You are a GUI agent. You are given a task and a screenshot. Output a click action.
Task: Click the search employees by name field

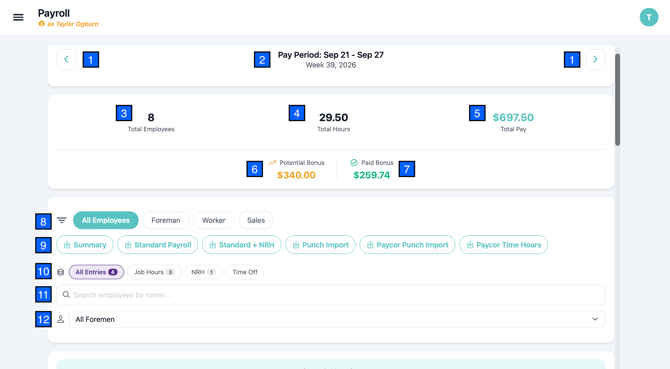point(331,295)
